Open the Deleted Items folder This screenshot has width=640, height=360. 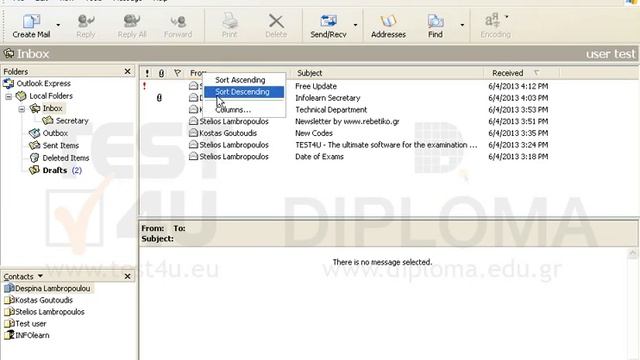click(65, 158)
